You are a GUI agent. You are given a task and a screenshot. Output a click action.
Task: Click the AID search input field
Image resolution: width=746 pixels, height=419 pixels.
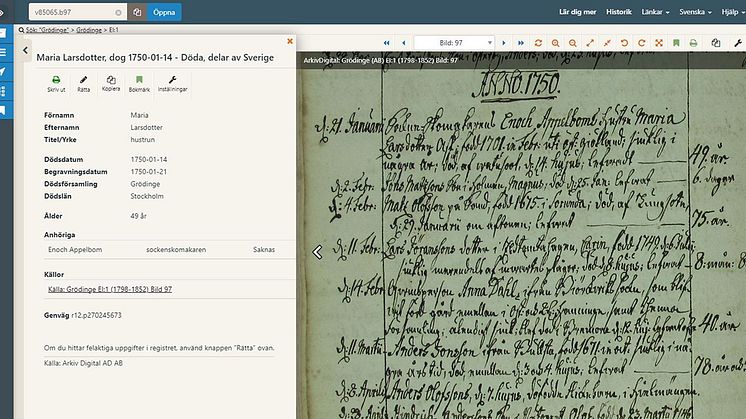(x=78, y=12)
